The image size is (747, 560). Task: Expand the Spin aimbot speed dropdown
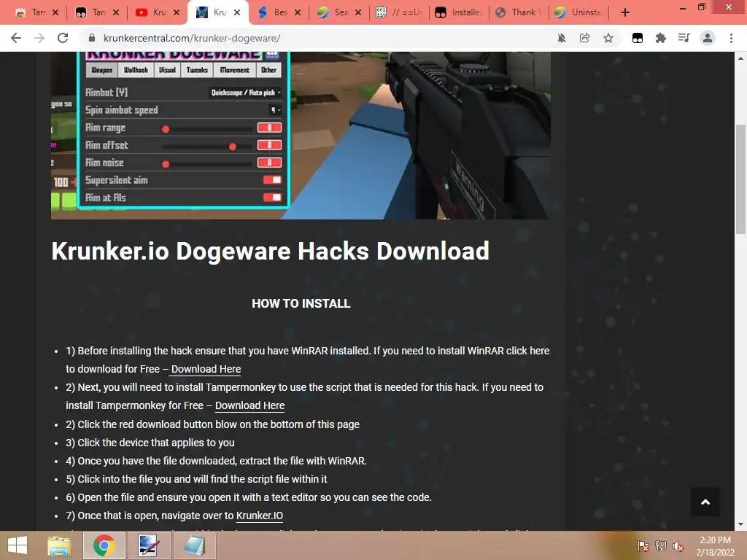point(275,110)
